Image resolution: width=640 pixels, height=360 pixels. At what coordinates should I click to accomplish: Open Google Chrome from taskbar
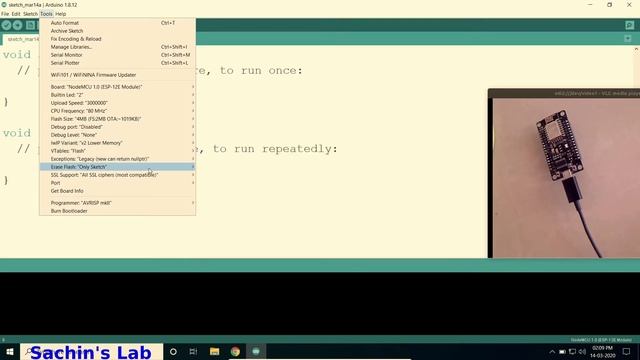click(235, 351)
